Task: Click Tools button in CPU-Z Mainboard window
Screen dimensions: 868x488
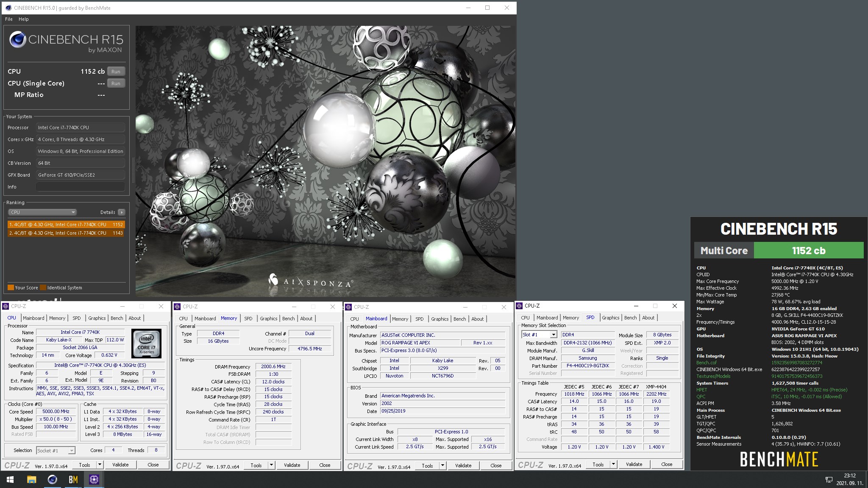Action: [427, 466]
